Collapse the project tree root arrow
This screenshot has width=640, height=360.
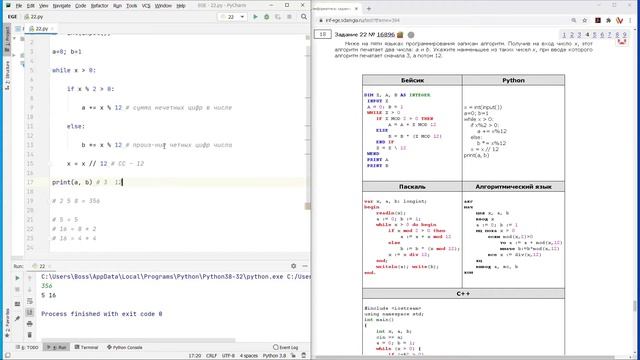[15, 38]
